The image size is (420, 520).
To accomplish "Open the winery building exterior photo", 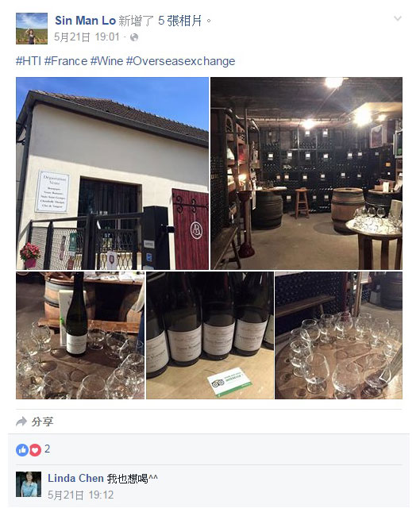I will (112, 173).
